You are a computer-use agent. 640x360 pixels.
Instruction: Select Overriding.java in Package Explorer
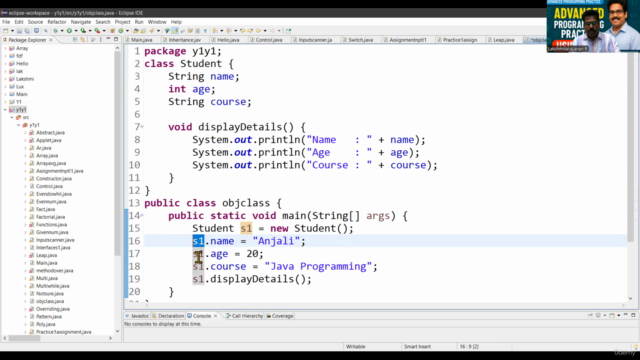(53, 309)
